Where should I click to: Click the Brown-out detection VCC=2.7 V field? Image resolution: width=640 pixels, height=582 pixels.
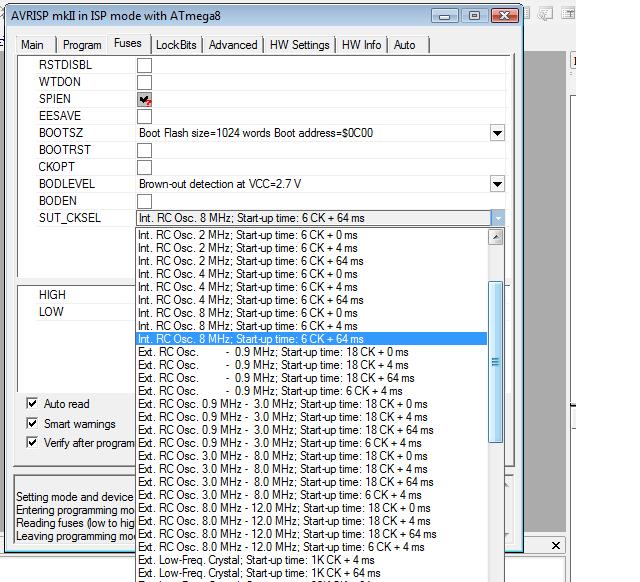(x=313, y=184)
